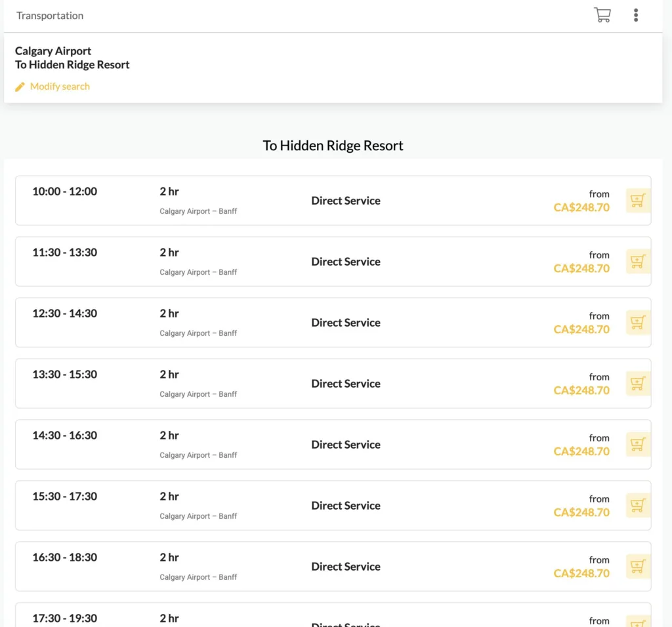Click Calgary Airport – Banff route on 16:30 trip
Image resolution: width=672 pixels, height=627 pixels.
point(198,577)
